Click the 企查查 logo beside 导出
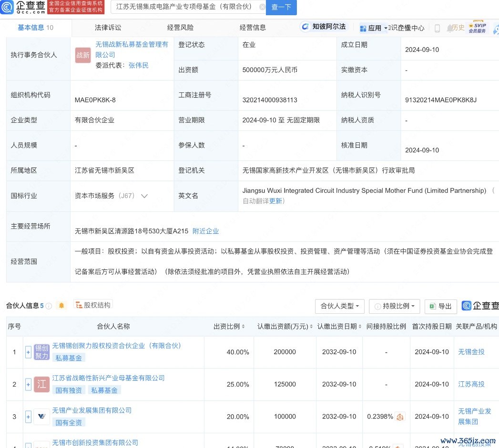 click(480, 306)
